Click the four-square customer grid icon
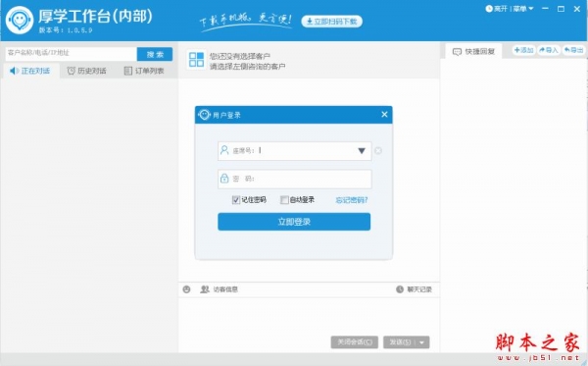Viewport: 588px width, 366px height. (197, 60)
